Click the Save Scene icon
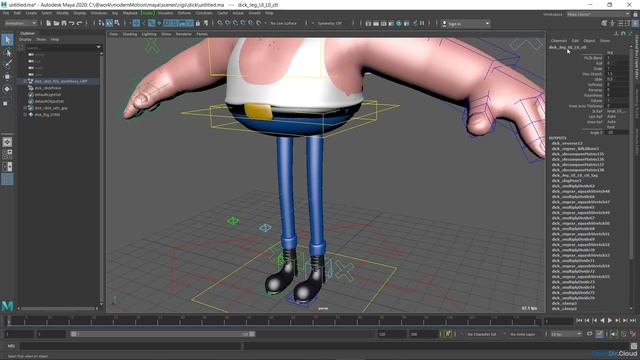The image size is (640, 360). tap(64, 23)
